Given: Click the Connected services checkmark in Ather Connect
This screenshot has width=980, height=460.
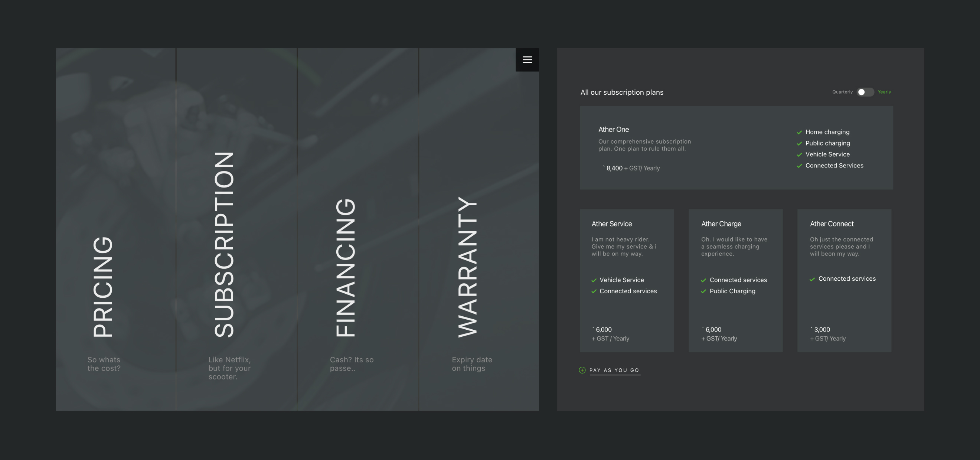Looking at the screenshot, I should point(812,279).
